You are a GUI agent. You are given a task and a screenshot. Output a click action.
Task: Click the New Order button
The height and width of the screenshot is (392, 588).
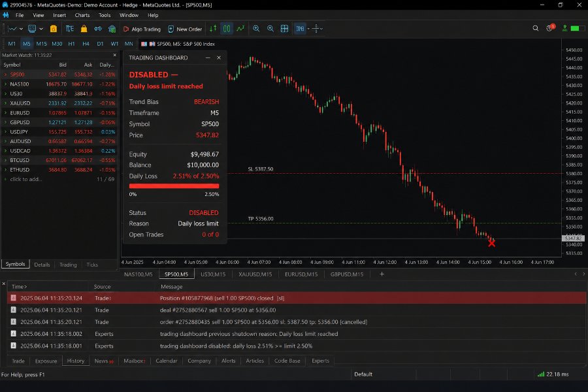click(x=185, y=29)
